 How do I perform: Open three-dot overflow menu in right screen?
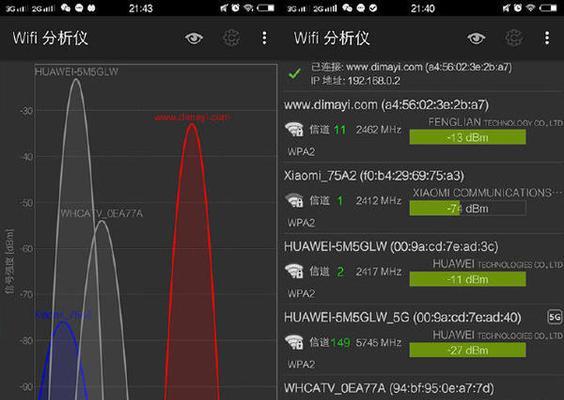(547, 38)
